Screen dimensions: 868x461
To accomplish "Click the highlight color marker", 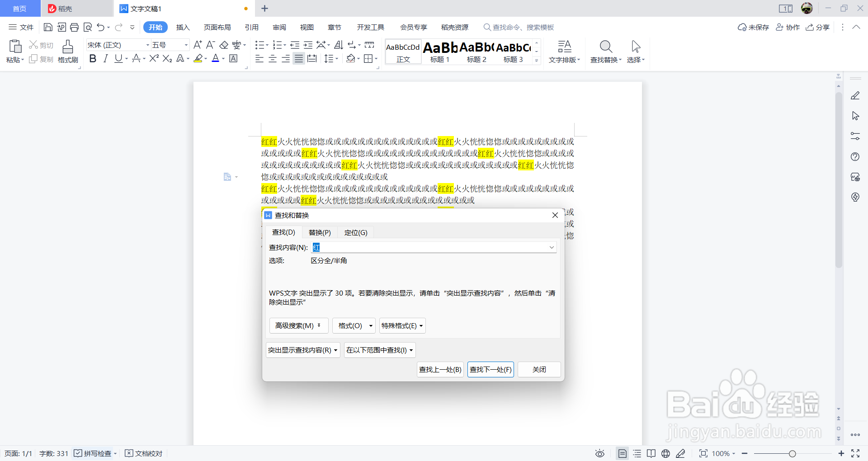I will [x=198, y=58].
